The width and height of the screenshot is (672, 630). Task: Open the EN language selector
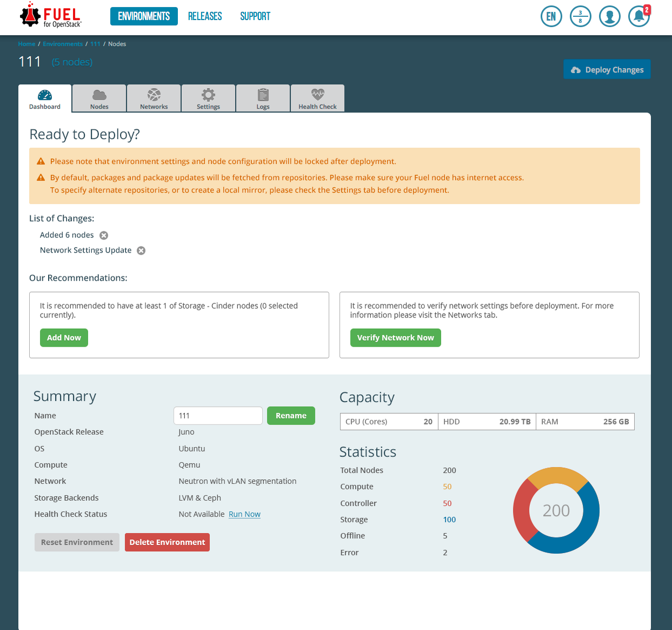point(551,16)
